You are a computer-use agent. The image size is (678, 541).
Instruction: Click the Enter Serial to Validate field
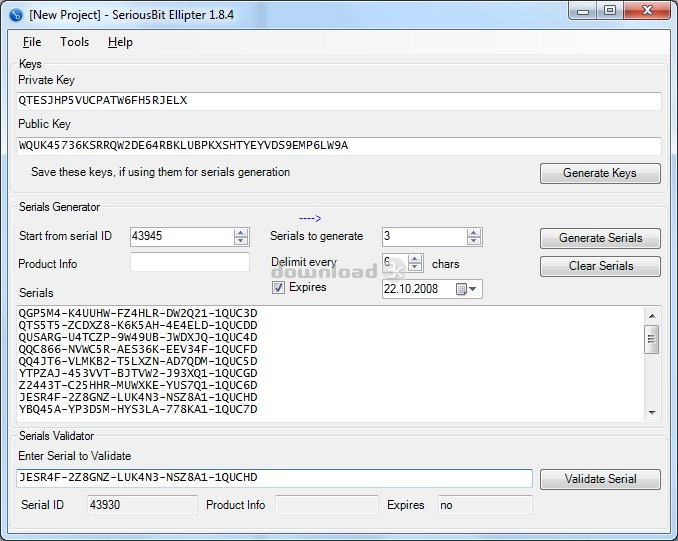(275, 478)
